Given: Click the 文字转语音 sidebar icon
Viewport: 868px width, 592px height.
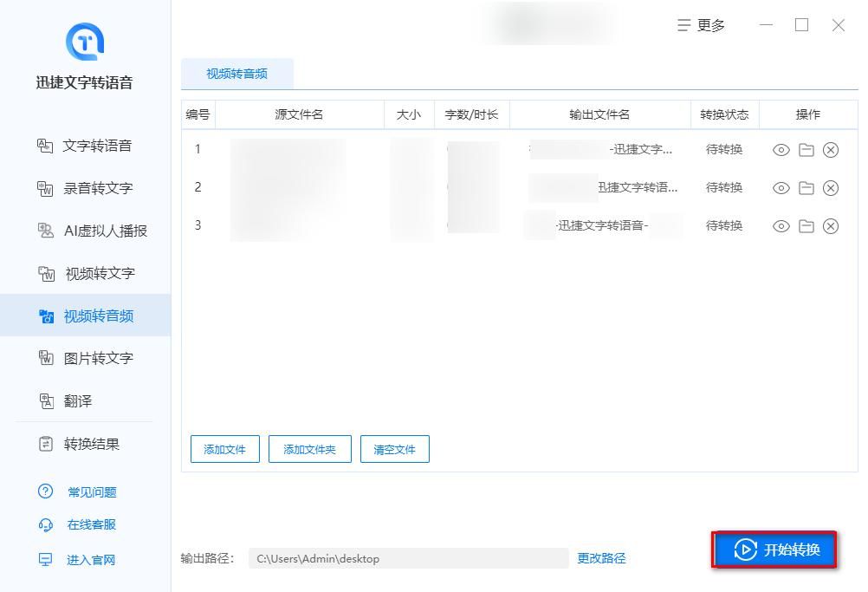Looking at the screenshot, I should click(x=45, y=146).
